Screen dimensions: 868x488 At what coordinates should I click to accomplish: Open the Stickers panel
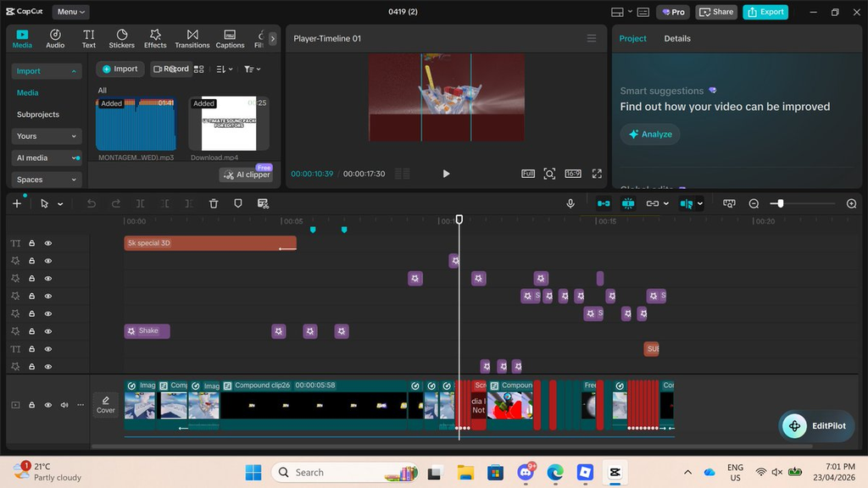pos(122,39)
